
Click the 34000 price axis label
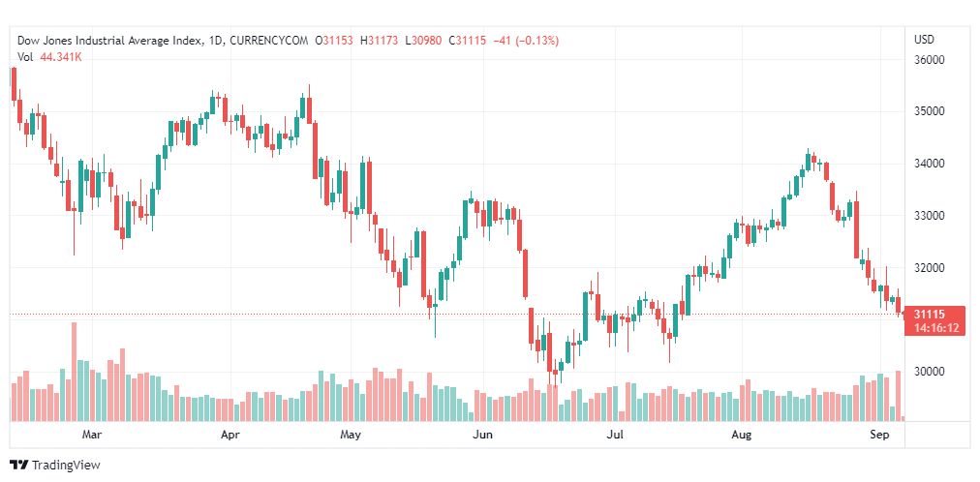click(928, 164)
